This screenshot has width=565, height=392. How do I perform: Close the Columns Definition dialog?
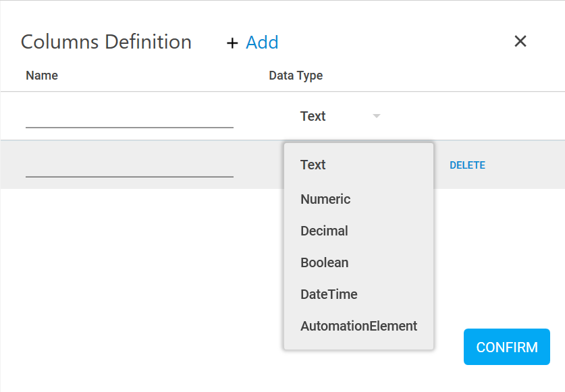click(520, 41)
